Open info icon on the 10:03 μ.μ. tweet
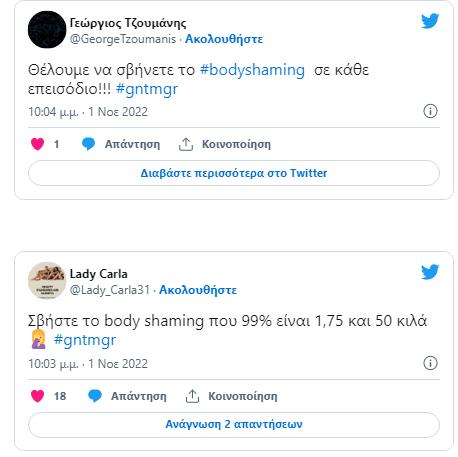This screenshot has width=458, height=457. click(x=430, y=363)
